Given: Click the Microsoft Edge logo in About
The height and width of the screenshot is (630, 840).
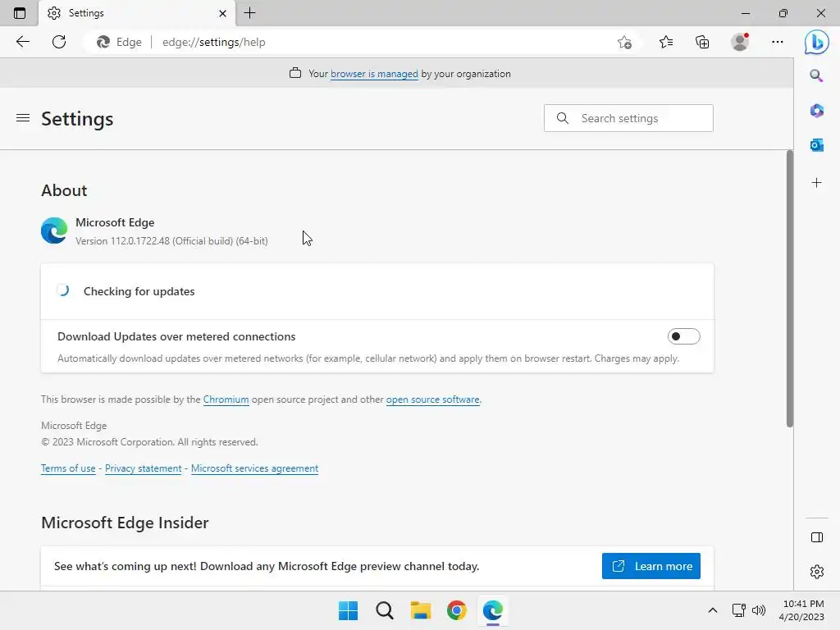Looking at the screenshot, I should 54,231.
